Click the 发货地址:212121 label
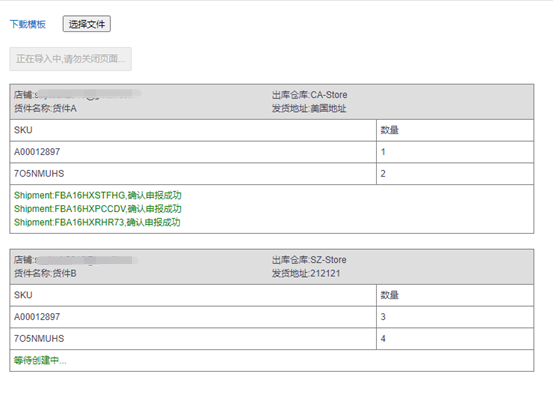553x407 pixels. point(306,273)
